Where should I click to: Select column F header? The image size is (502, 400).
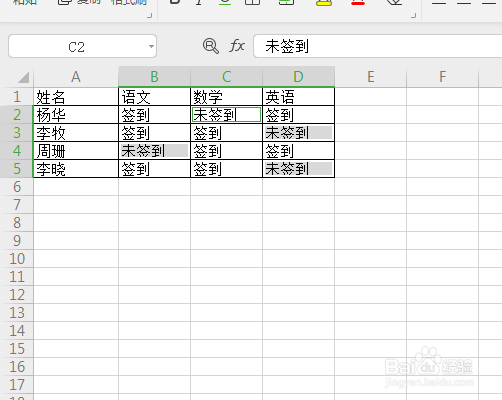click(443, 77)
